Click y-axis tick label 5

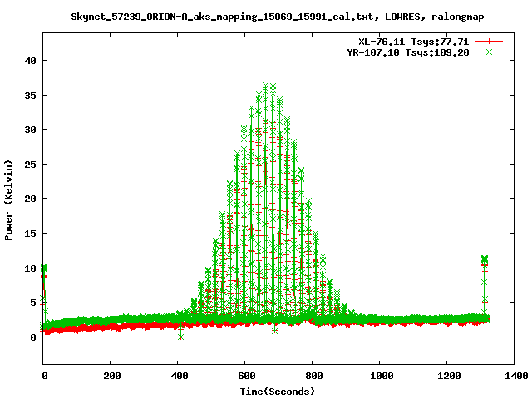33,303
